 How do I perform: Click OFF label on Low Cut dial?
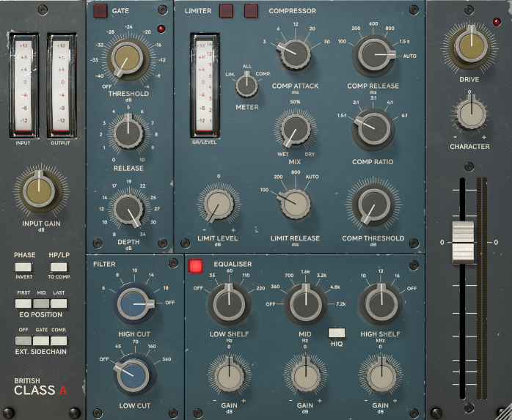[104, 359]
